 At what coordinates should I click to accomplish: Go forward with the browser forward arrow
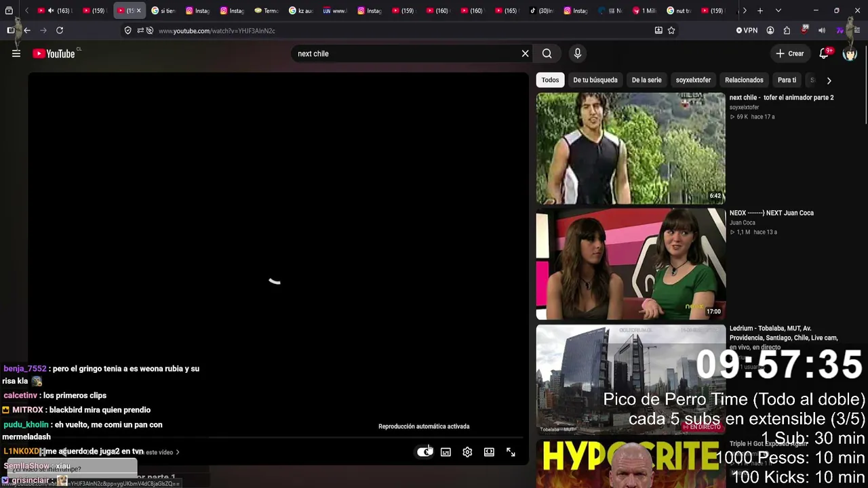click(x=43, y=30)
